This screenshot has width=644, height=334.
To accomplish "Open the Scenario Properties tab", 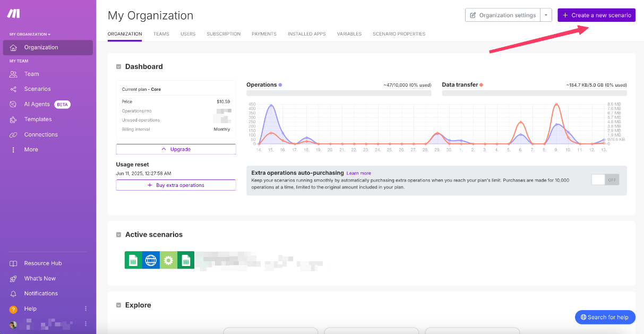I will coord(399,34).
